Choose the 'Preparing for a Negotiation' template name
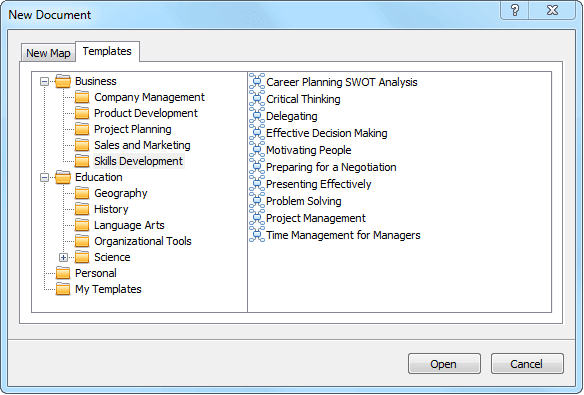Screen dimensions: 584x395 coord(331,167)
